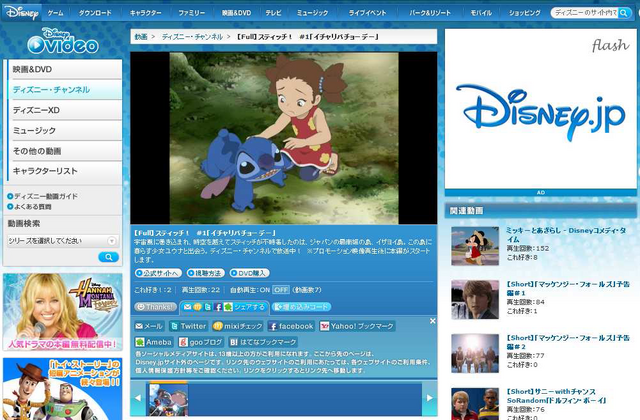Click 動画 breadcrumb link
Image resolution: width=640 pixels, height=420 pixels.
[x=141, y=37]
